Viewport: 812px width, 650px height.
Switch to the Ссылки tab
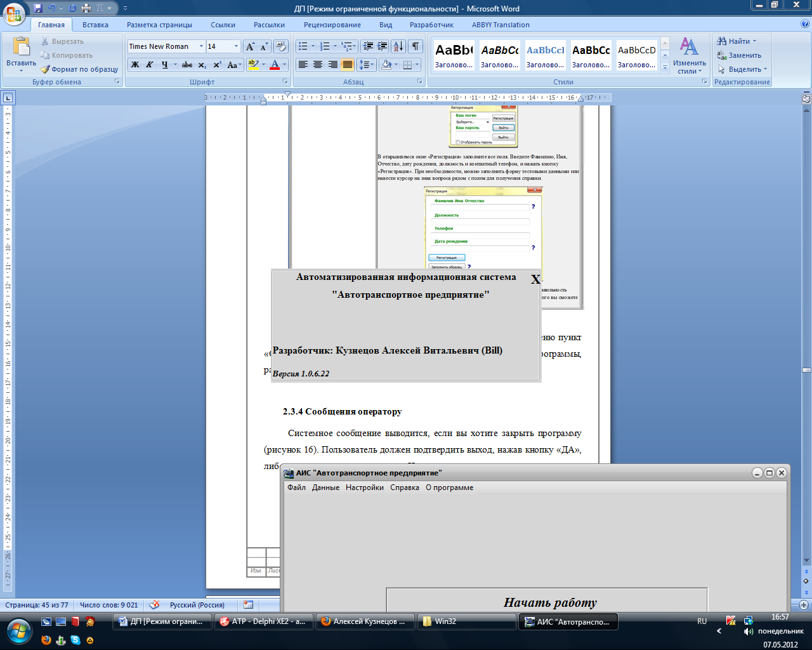(223, 25)
